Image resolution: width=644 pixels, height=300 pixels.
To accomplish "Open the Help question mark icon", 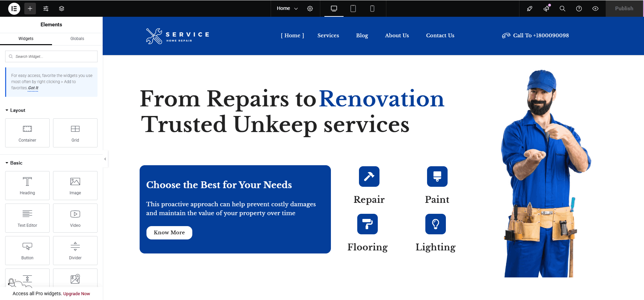I will point(579,9).
